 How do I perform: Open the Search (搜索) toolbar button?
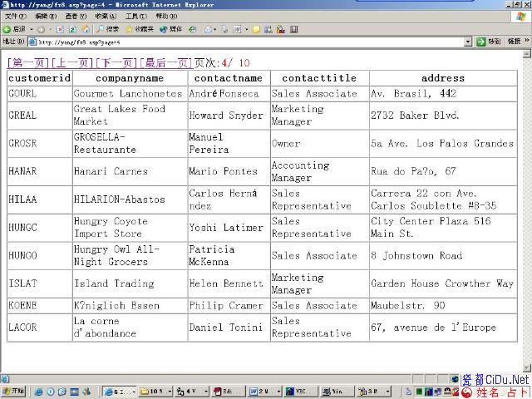click(x=107, y=29)
